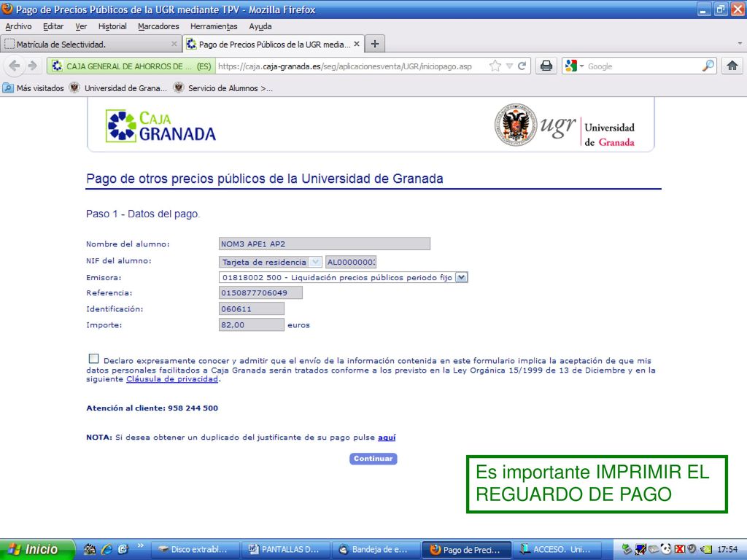Reload the page with the refresh icon

[x=522, y=66]
